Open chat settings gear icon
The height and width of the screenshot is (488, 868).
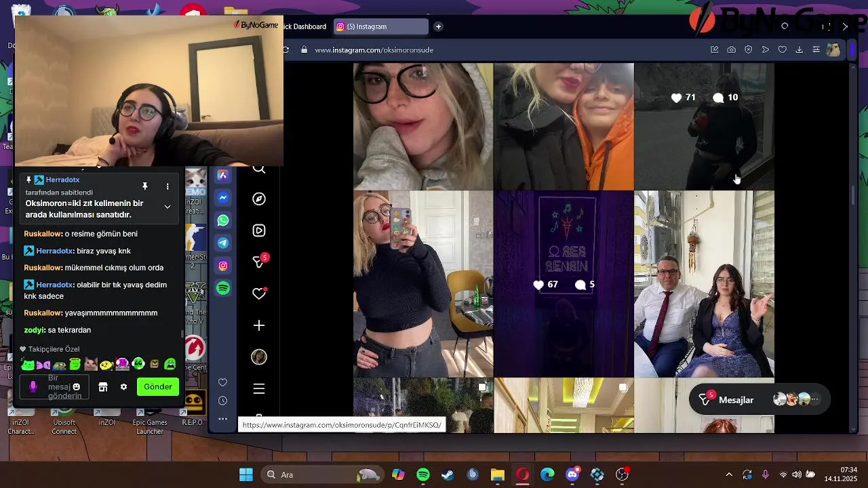point(123,387)
